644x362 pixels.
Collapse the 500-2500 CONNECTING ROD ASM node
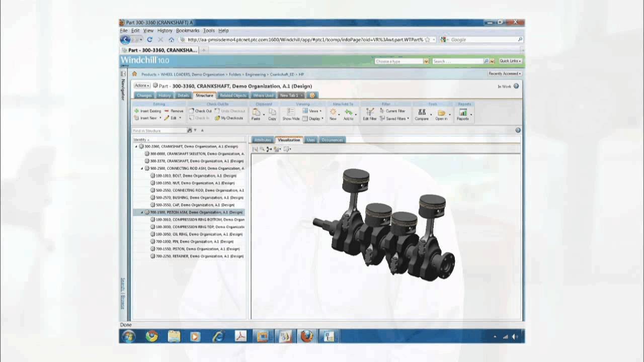(142, 168)
